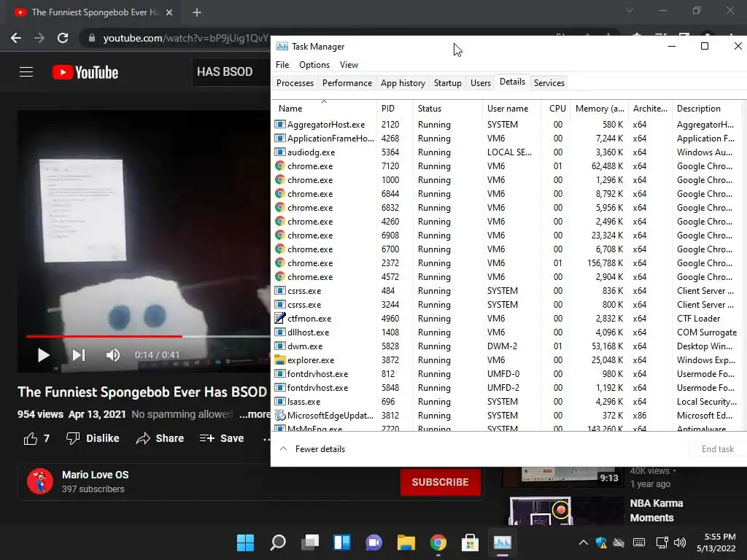The image size is (747, 560).
Task: Sort by the PID column header
Action: click(395, 109)
